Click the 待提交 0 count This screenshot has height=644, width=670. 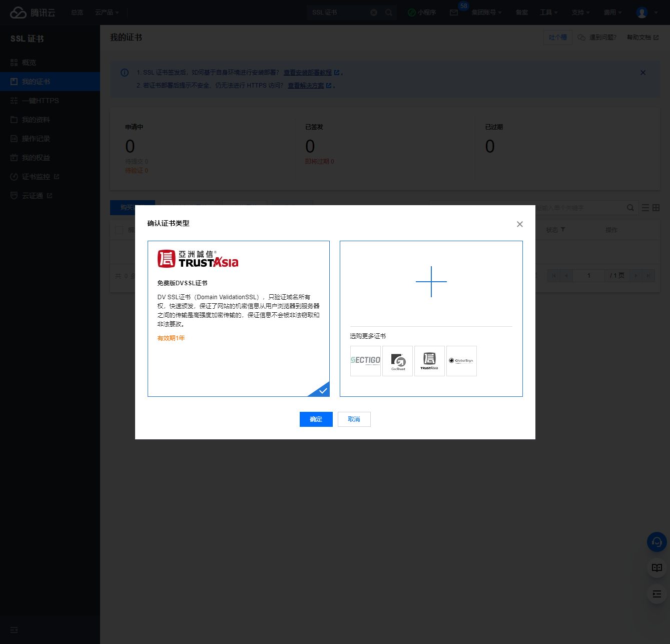point(137,162)
